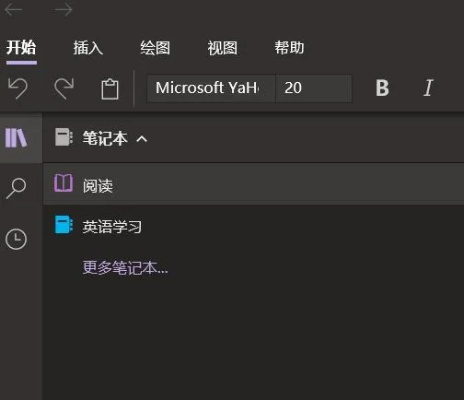Toggle bold formatting

(382, 88)
